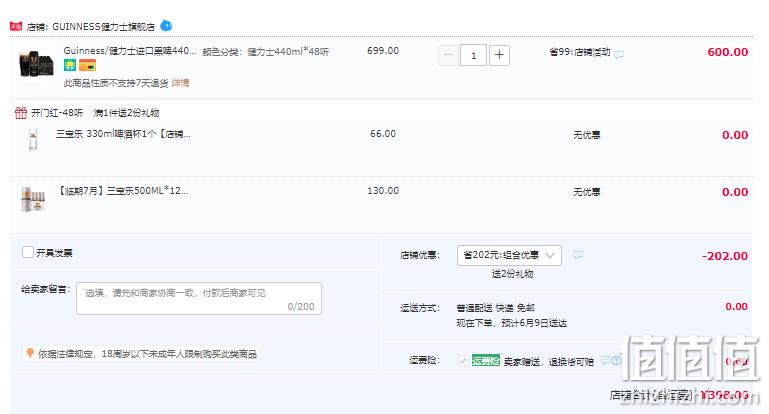Click the 699.00 unit price
Screen dimensions: 769x414
click(383, 51)
